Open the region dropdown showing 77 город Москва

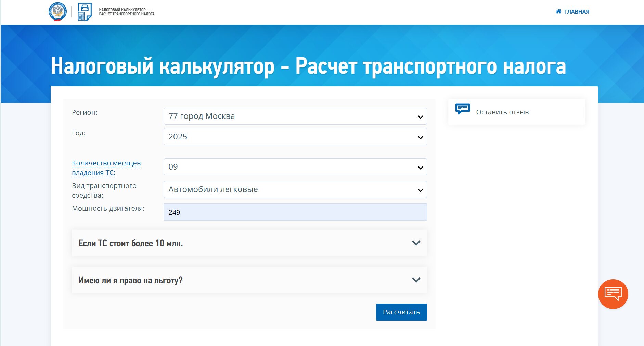(294, 116)
